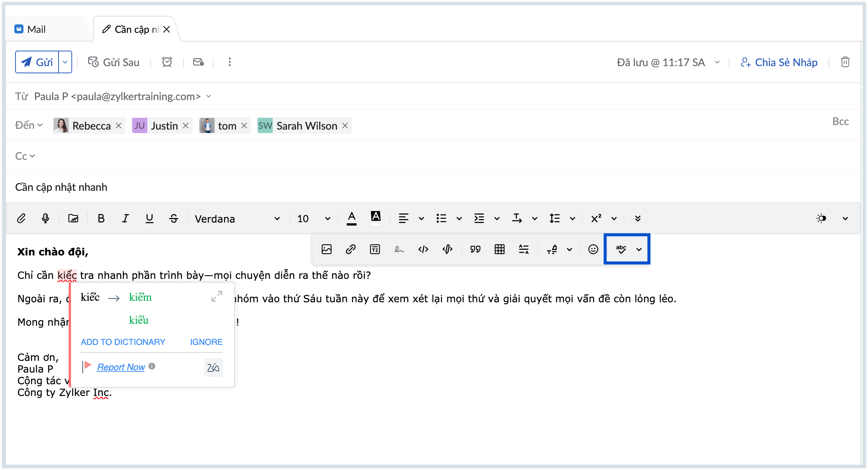
Task: Insert a table using the grid icon
Action: point(499,249)
